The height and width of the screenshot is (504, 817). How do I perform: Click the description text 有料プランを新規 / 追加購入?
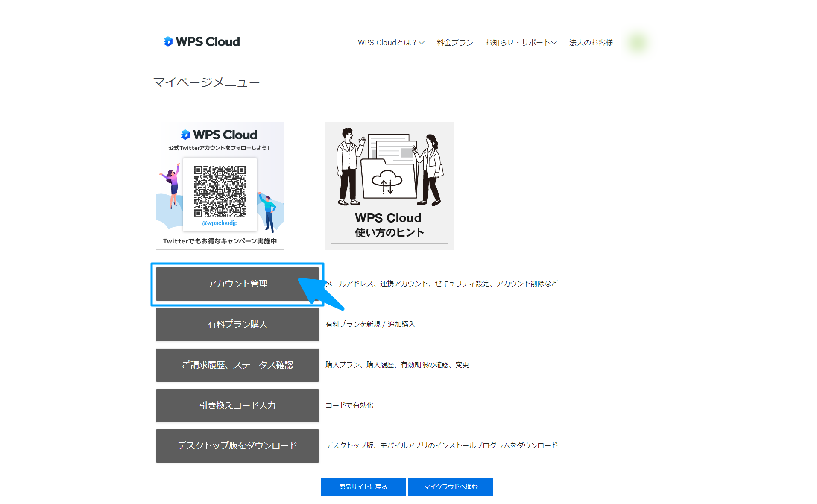pos(370,324)
